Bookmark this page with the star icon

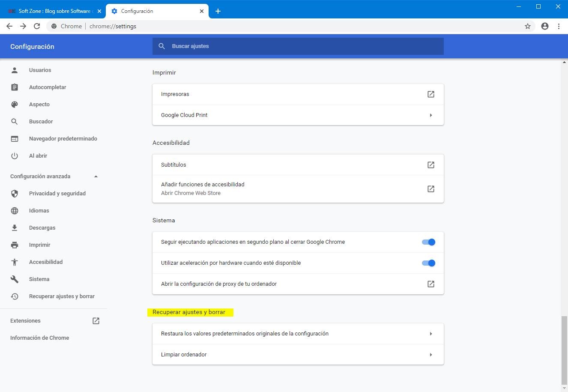point(528,26)
